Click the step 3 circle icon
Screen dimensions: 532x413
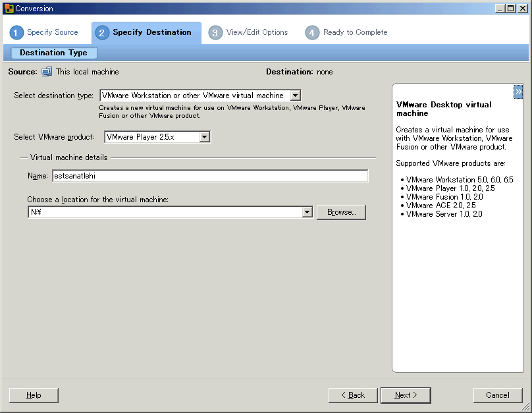pos(215,32)
